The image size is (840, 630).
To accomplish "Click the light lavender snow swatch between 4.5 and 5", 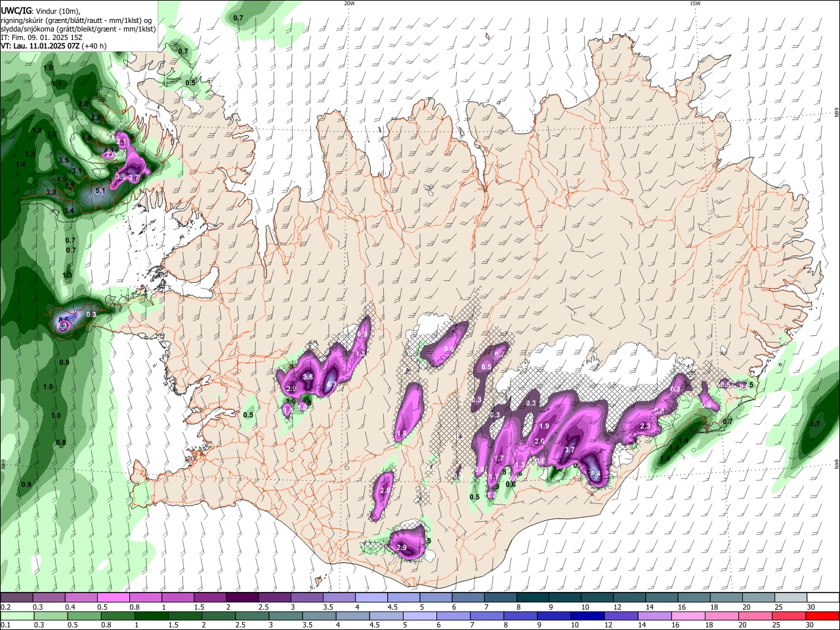I will (x=404, y=598).
